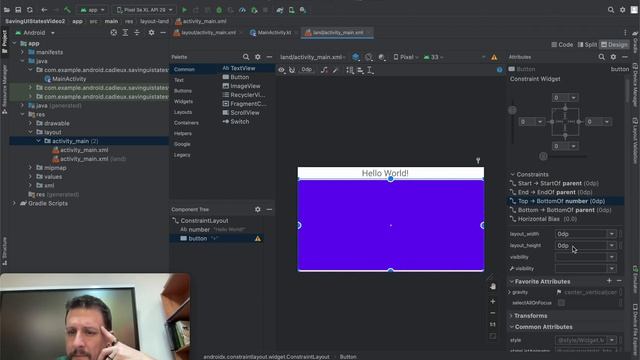Click the Select Opened File target icon

114,33
